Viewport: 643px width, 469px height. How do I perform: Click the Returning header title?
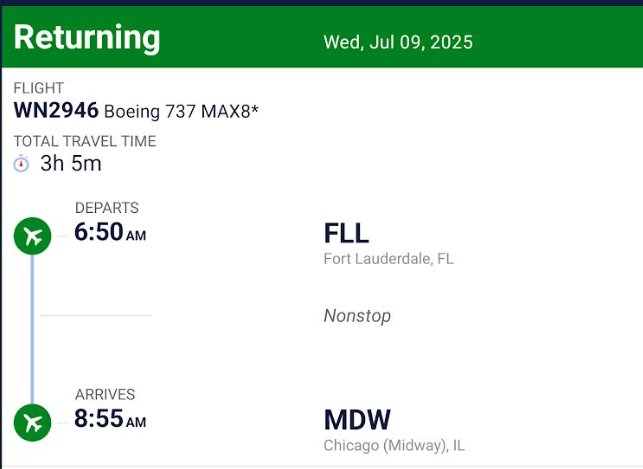point(87,38)
